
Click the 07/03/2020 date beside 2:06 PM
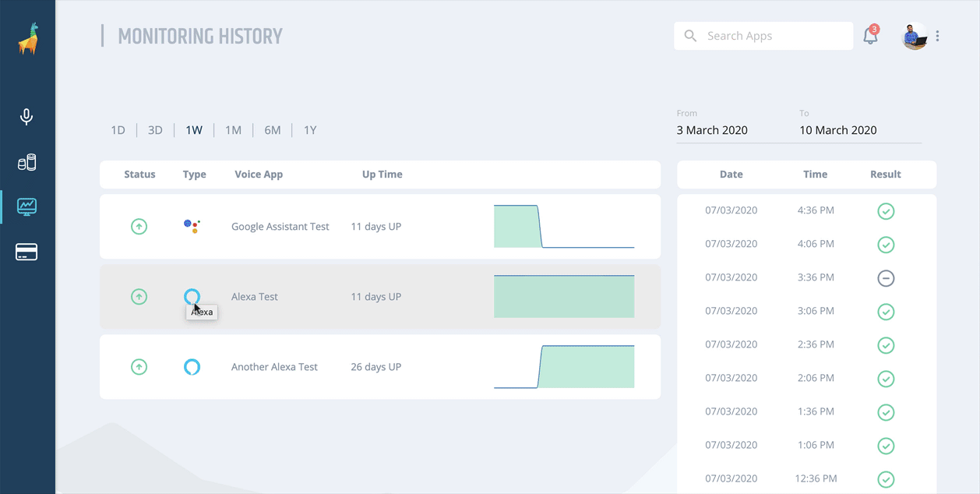coord(731,378)
